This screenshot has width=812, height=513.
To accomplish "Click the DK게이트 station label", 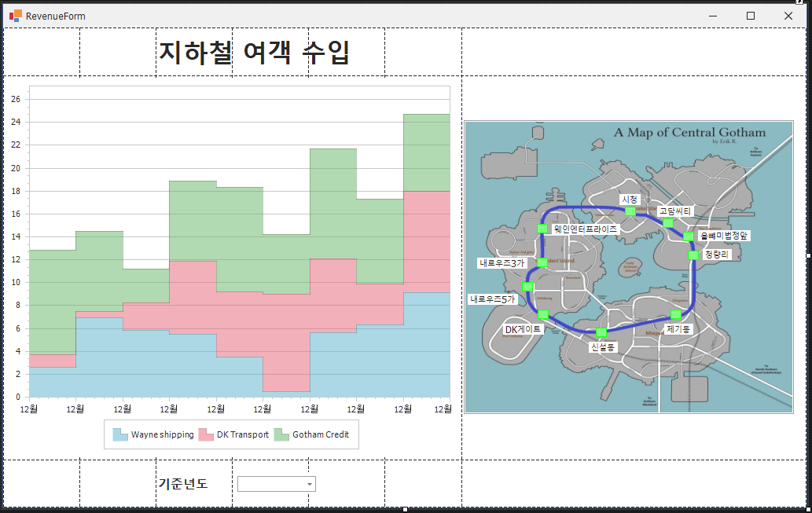I will coord(523,329).
